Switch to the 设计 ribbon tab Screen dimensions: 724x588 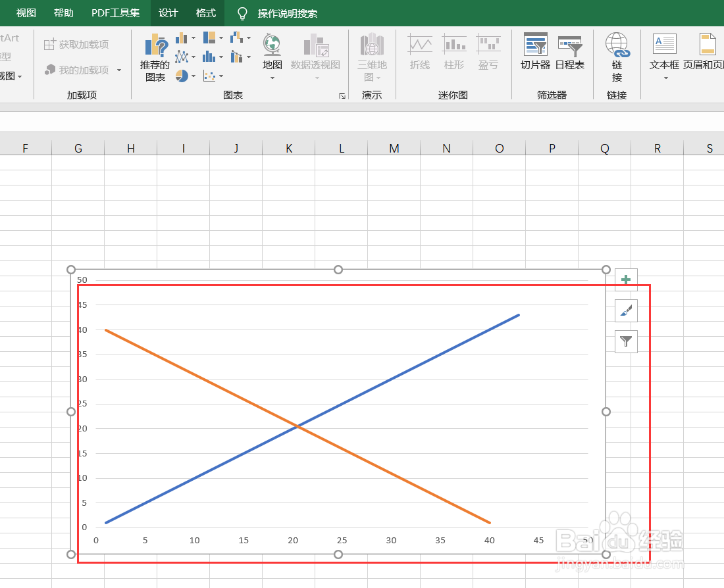coord(168,12)
